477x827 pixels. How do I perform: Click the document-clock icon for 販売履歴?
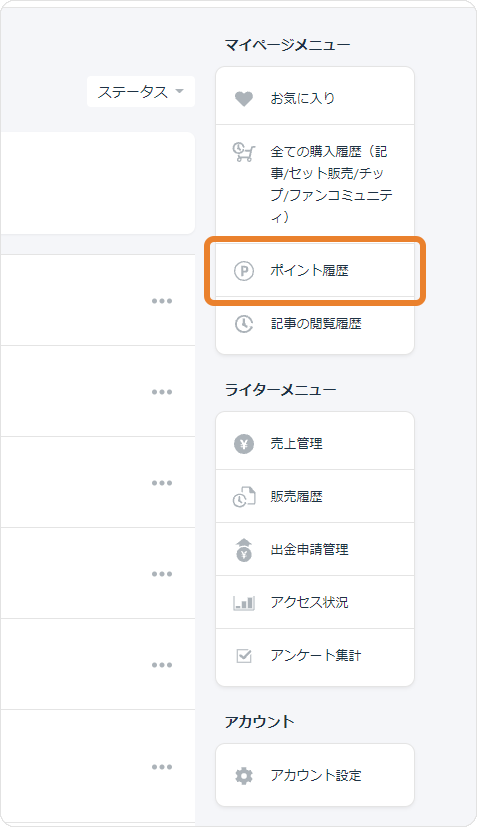(x=244, y=497)
